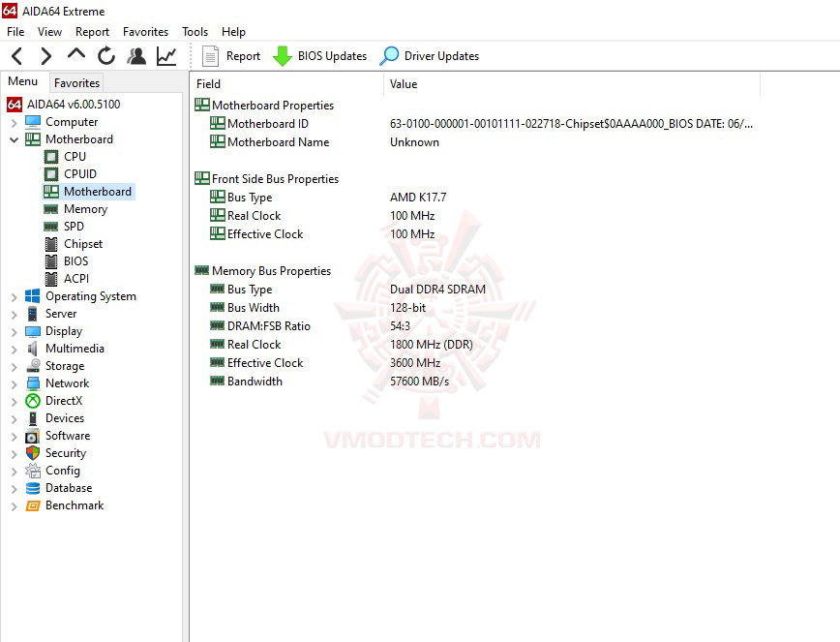Open the Tools menu
The height and width of the screenshot is (642, 840).
tap(195, 32)
